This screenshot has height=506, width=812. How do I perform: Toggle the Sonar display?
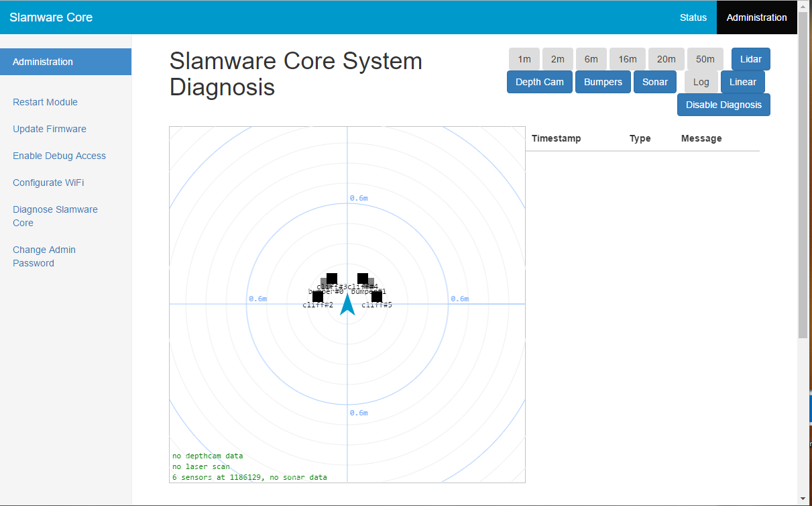(x=655, y=82)
